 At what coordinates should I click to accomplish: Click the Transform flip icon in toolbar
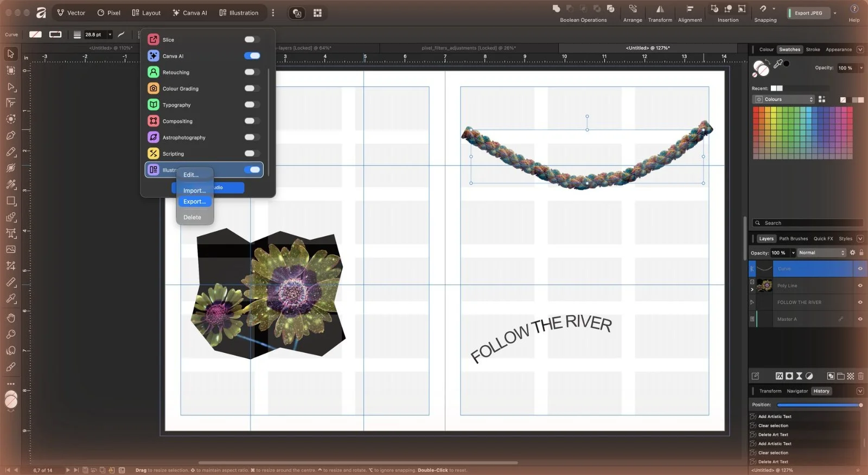(660, 9)
